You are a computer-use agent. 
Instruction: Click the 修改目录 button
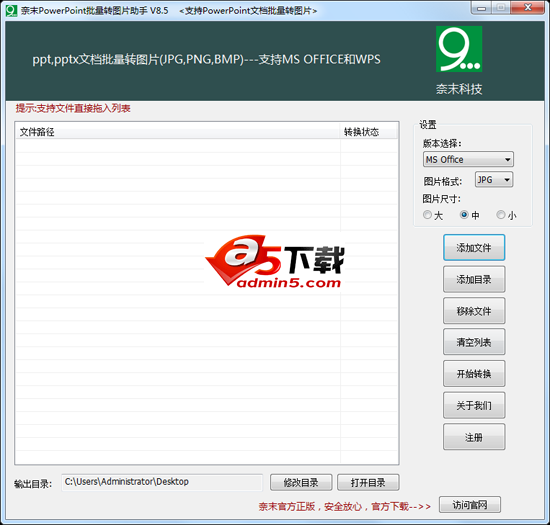tap(301, 483)
